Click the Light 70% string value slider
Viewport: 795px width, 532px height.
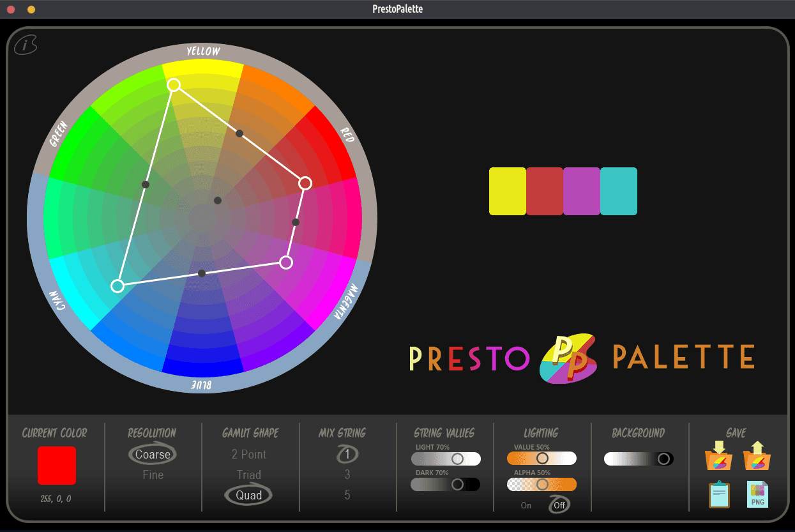coord(446,459)
